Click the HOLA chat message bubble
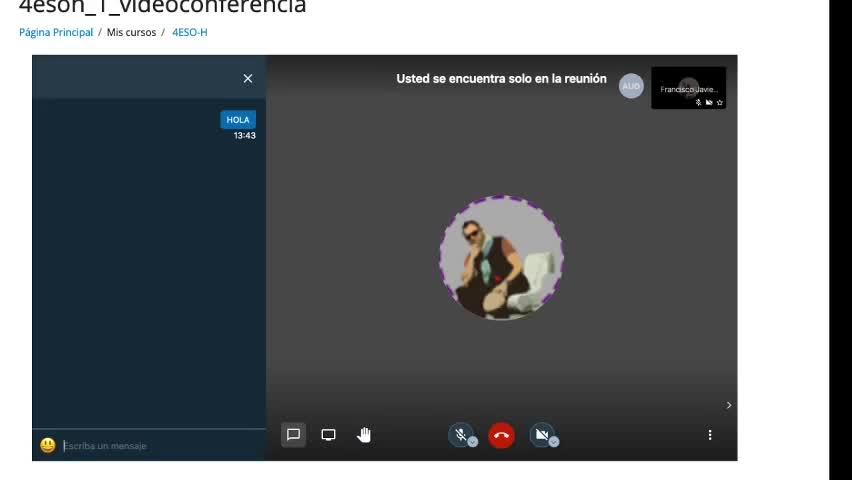 click(x=238, y=120)
